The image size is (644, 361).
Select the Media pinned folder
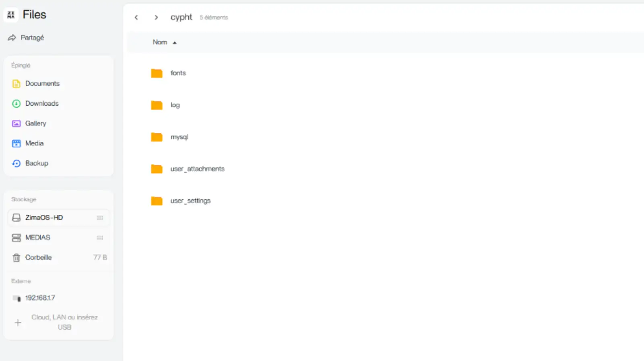(x=34, y=143)
